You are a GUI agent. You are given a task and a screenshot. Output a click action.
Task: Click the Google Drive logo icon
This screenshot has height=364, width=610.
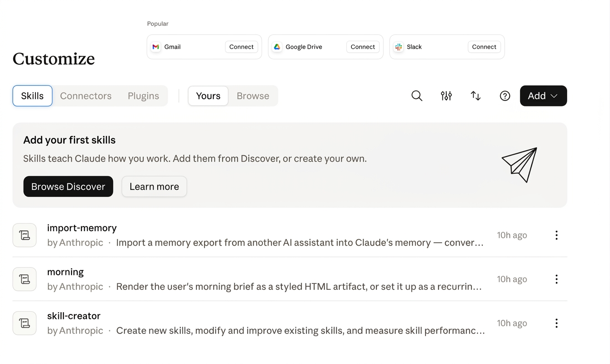click(x=277, y=47)
